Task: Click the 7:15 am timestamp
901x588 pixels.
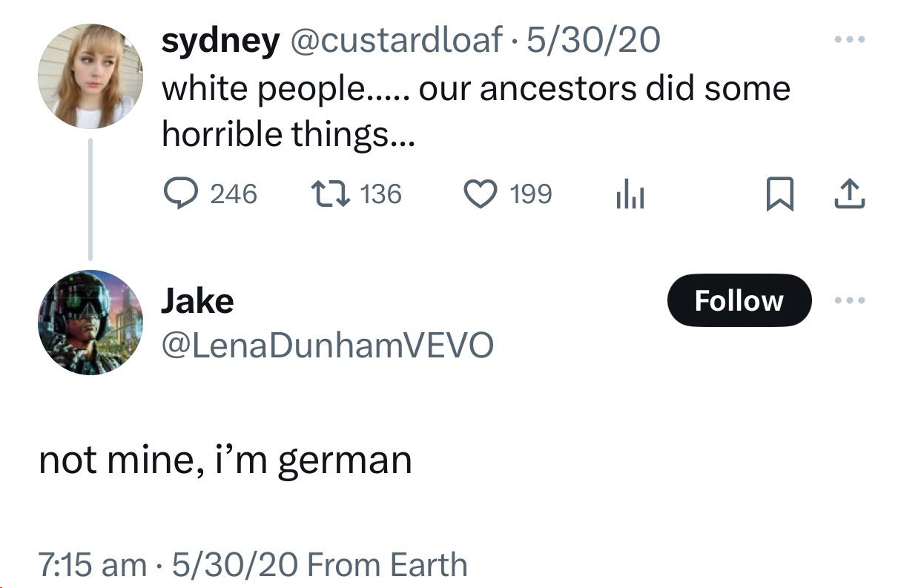Action: (92, 565)
